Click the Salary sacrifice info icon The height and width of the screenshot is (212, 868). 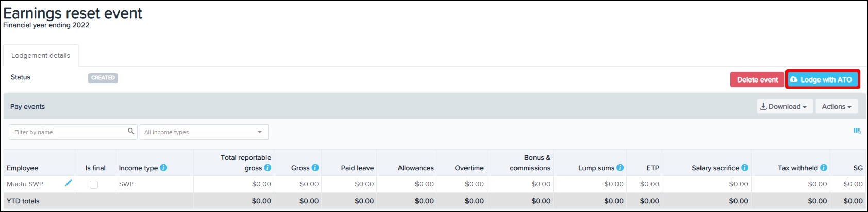(x=745, y=168)
